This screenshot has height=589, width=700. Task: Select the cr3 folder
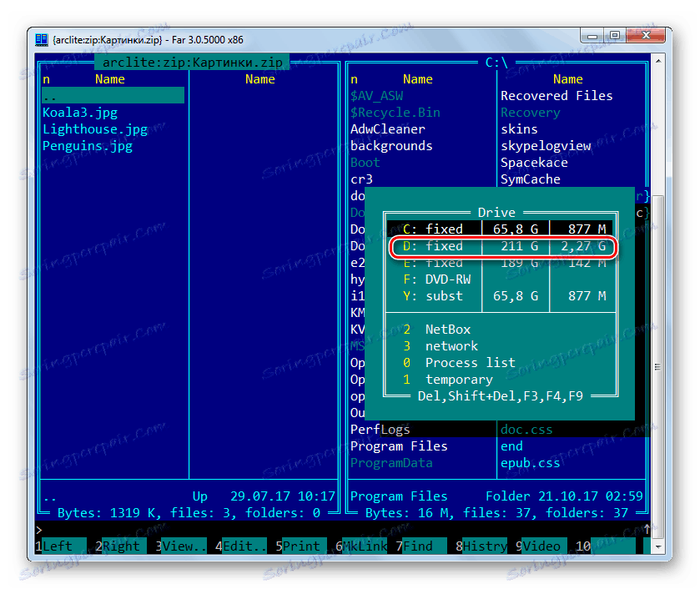click(x=361, y=179)
